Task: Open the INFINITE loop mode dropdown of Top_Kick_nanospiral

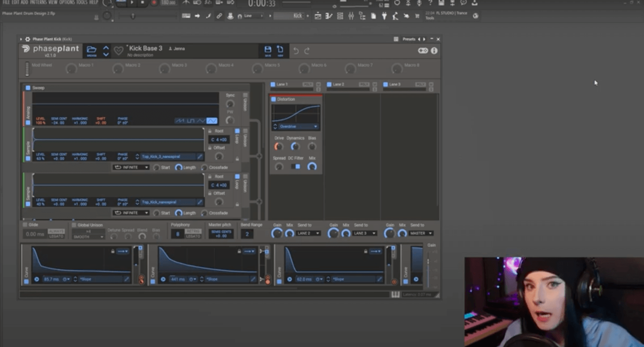Action: click(x=131, y=213)
